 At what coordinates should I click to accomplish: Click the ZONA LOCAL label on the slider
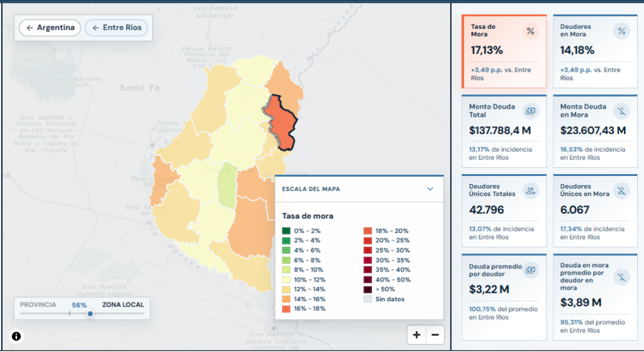click(123, 305)
